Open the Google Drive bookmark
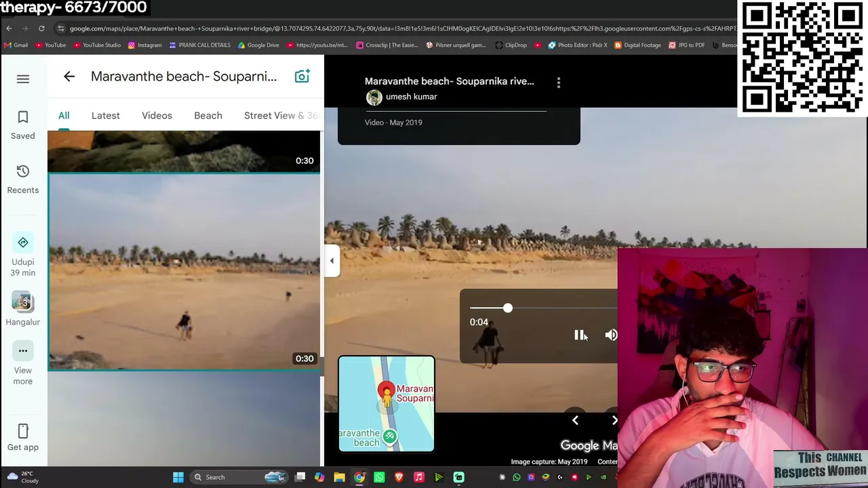 click(258, 45)
